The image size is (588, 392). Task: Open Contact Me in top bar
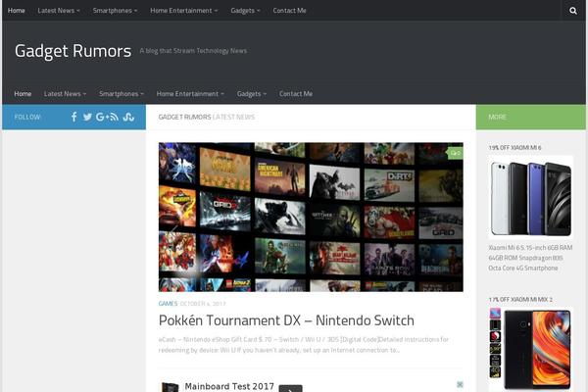pyautogui.click(x=289, y=11)
